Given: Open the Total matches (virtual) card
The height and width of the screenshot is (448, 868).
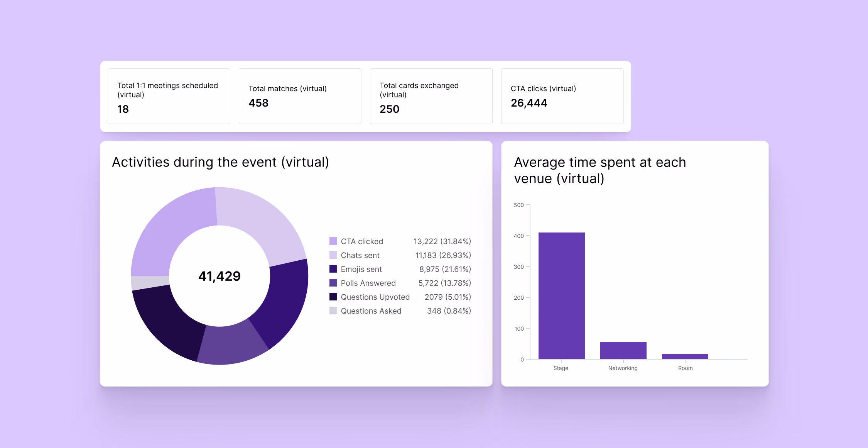Looking at the screenshot, I should [x=300, y=96].
